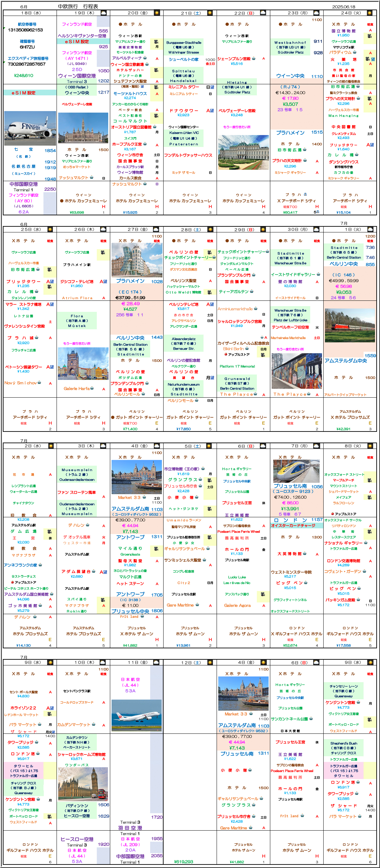Select the airfare amount ¥248,610
Viewport: 380px width, 868px height.
point(24,75)
